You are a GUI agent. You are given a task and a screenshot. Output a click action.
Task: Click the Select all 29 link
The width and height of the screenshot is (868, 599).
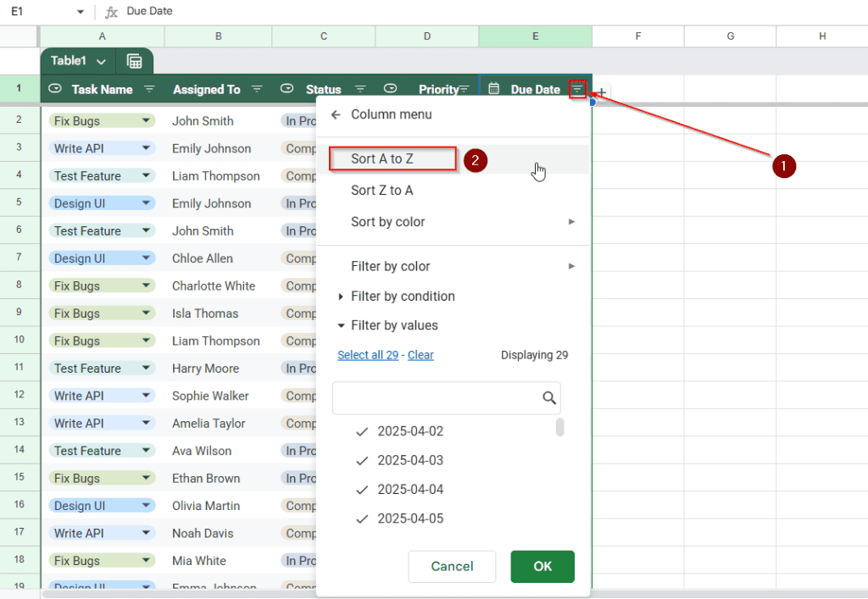point(368,355)
